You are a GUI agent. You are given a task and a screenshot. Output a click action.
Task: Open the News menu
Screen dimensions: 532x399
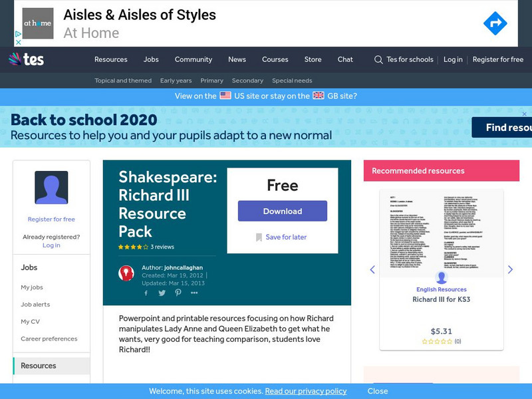point(237,59)
